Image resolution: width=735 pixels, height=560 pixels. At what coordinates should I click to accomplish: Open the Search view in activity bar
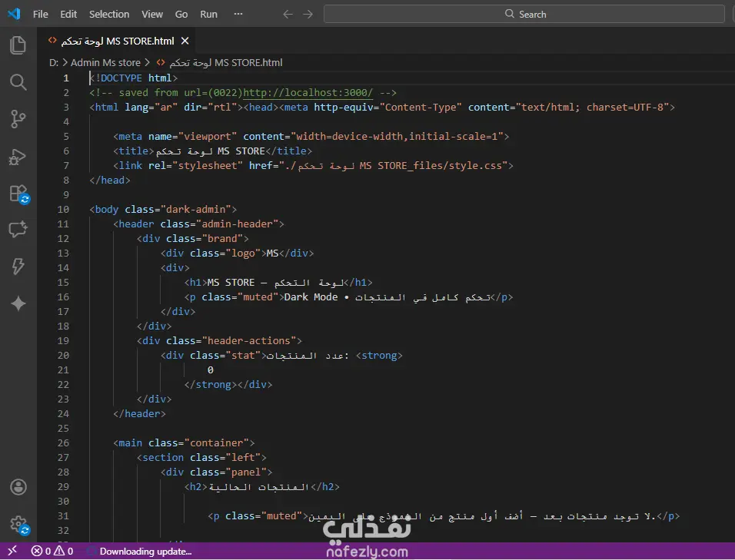pos(18,82)
